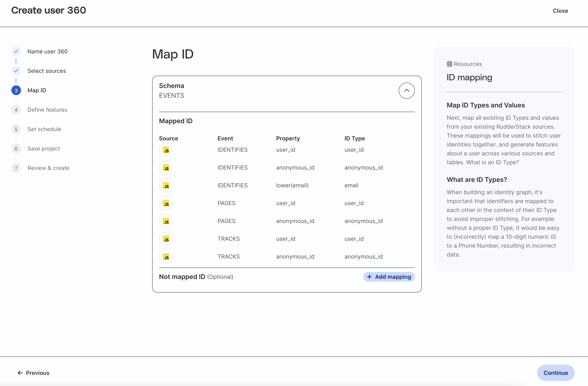Click the Continue button

556,373
